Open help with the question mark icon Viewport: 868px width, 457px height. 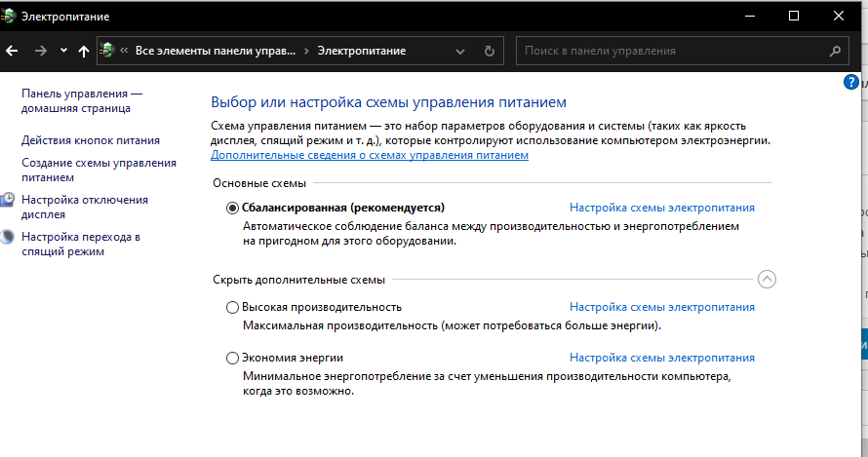pyautogui.click(x=850, y=83)
